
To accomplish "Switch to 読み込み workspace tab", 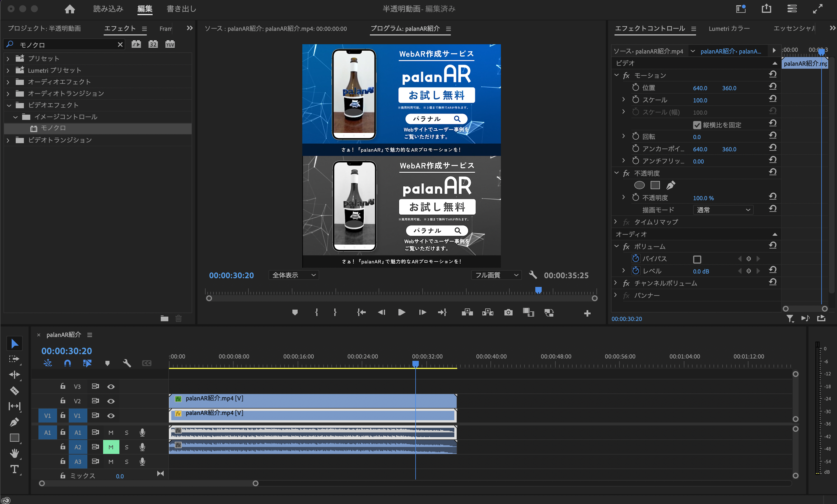I will (108, 9).
